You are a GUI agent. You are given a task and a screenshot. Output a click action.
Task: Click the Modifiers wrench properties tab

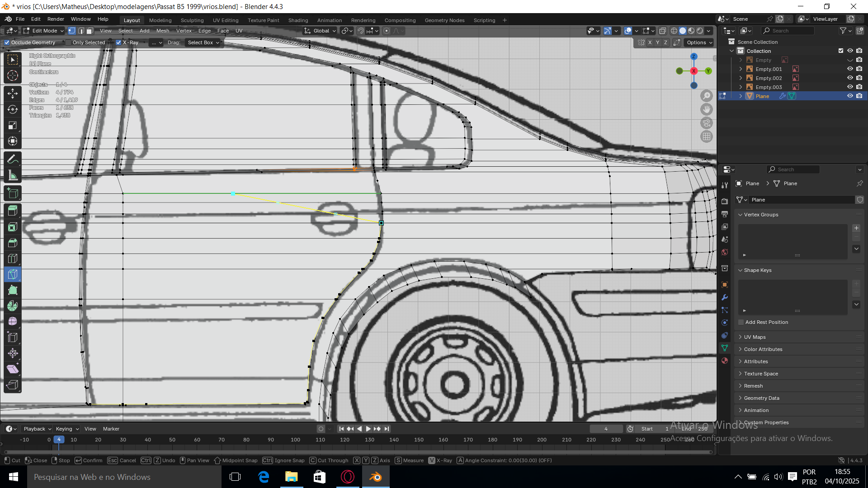pyautogui.click(x=725, y=297)
